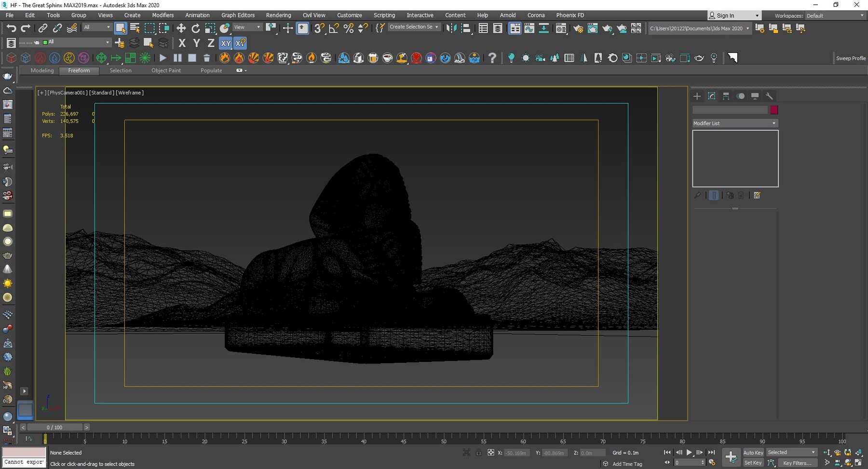Open the Utilities wrench panel icon

pyautogui.click(x=770, y=96)
